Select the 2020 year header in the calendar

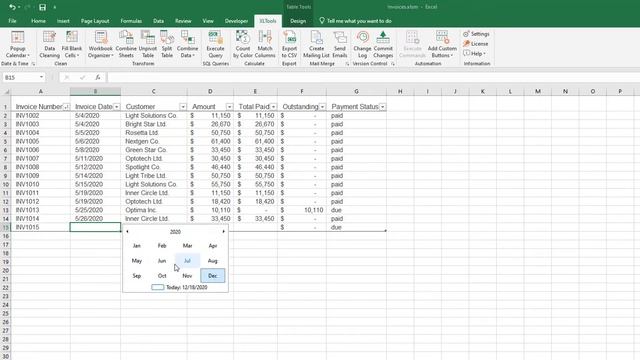176,232
